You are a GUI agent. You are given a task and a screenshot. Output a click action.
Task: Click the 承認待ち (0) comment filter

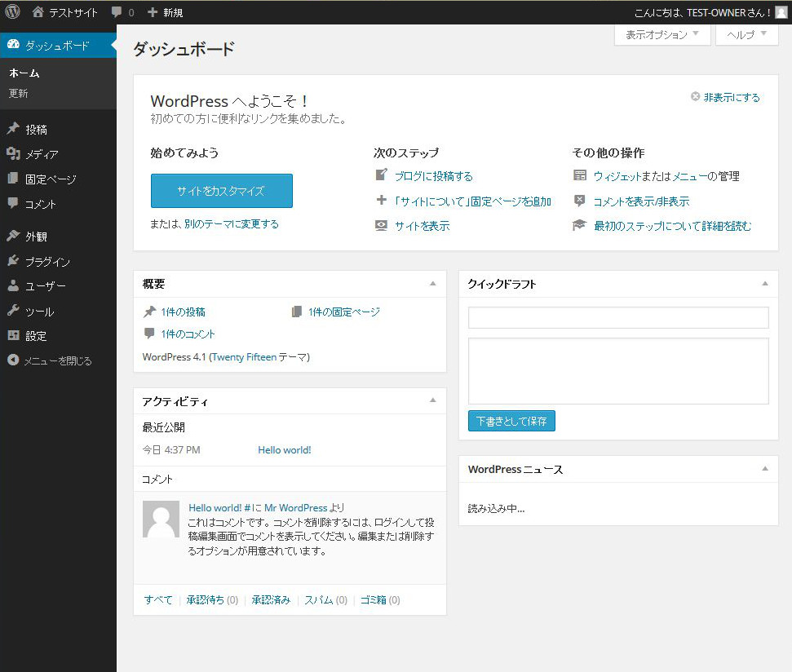[x=212, y=599]
